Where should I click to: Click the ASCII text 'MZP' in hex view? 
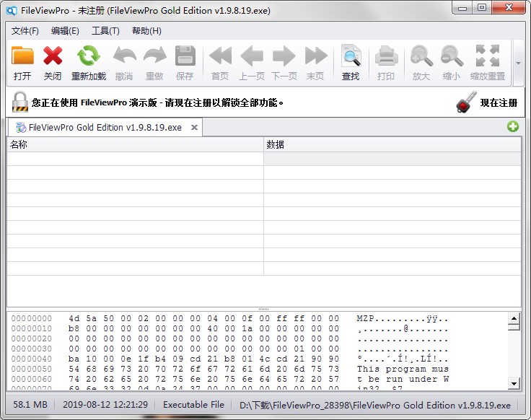[365, 318]
